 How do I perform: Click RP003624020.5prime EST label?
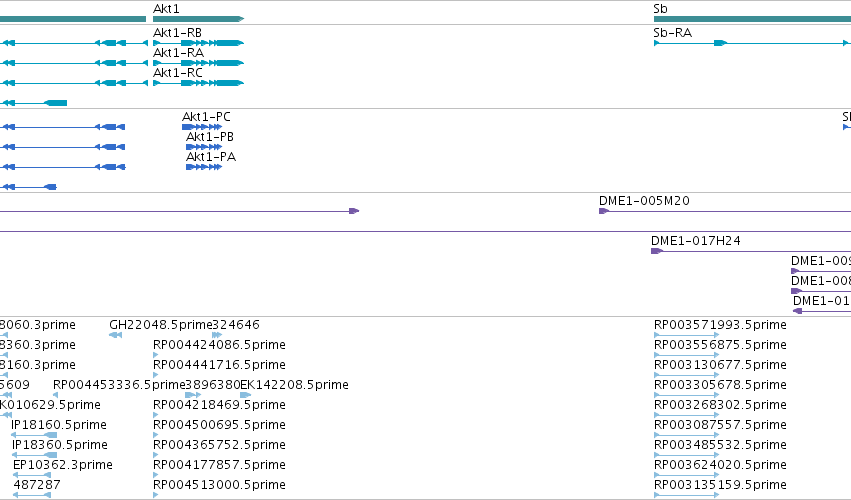tap(720, 465)
